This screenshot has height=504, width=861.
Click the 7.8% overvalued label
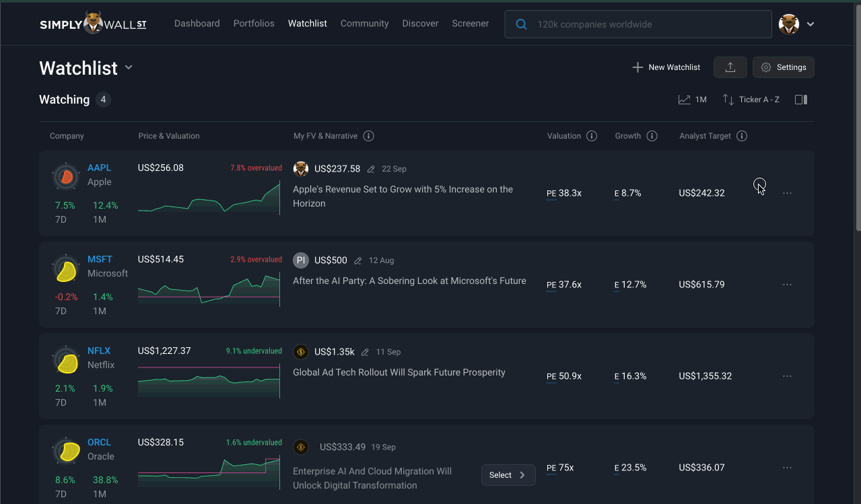[256, 168]
